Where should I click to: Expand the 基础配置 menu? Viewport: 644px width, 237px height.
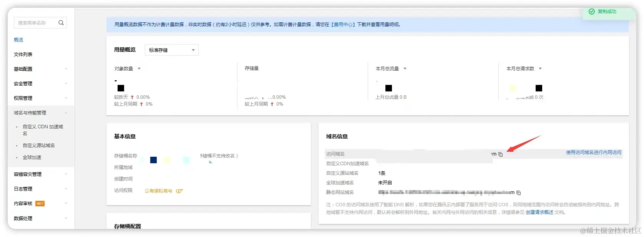40,69
